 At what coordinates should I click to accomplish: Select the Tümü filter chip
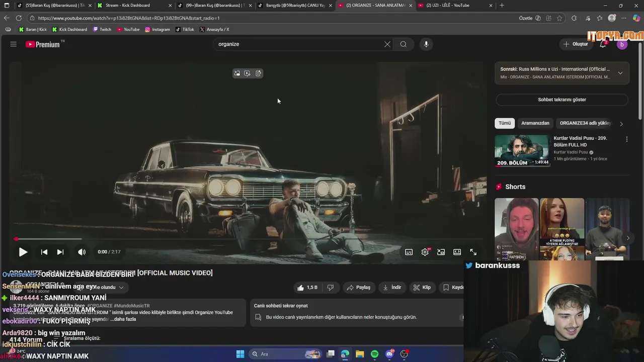505,123
